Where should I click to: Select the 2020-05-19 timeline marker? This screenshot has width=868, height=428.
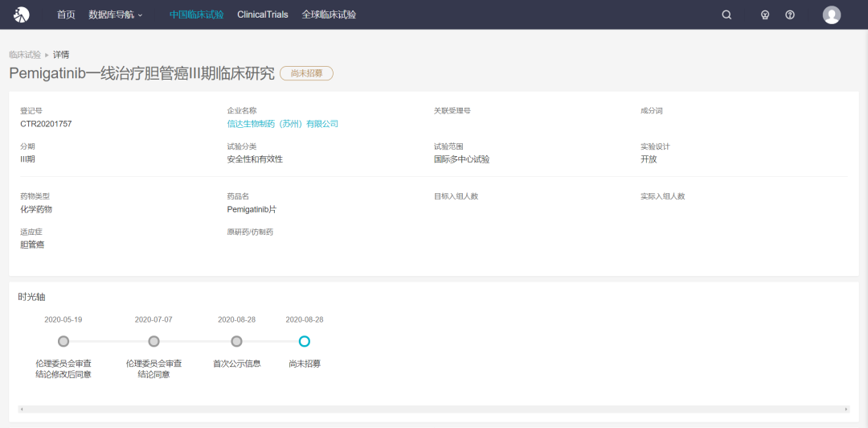(63, 341)
